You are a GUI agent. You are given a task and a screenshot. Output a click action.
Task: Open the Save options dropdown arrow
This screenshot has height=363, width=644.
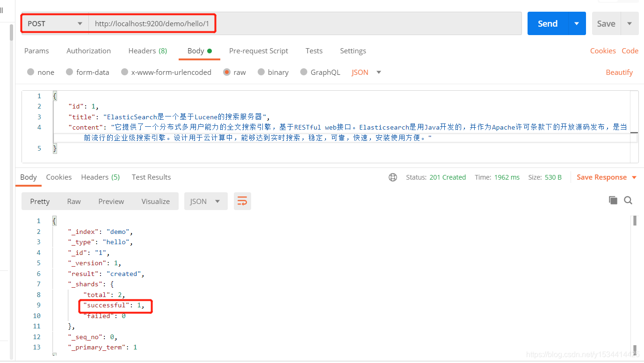coord(630,23)
